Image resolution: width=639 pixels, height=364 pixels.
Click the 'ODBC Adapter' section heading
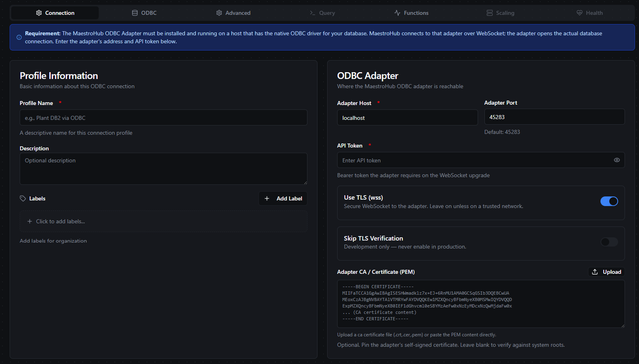pyautogui.click(x=368, y=76)
